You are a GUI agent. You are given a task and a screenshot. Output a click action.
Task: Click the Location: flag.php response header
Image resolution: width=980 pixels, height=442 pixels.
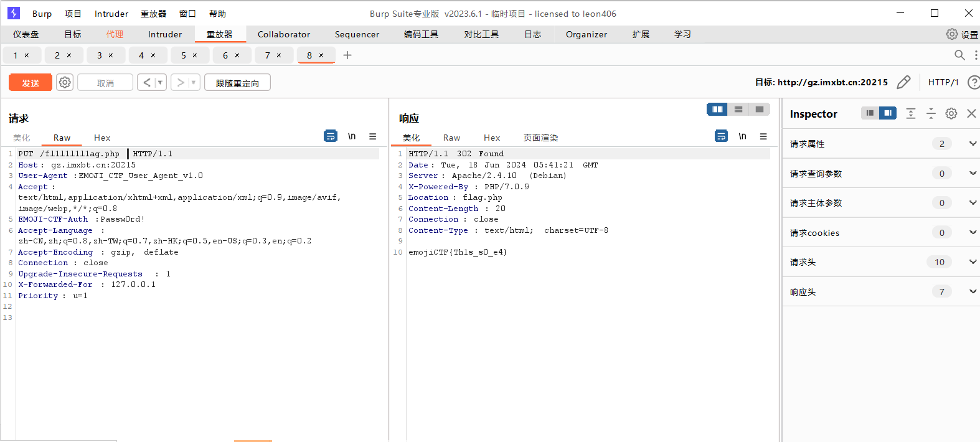(x=455, y=197)
